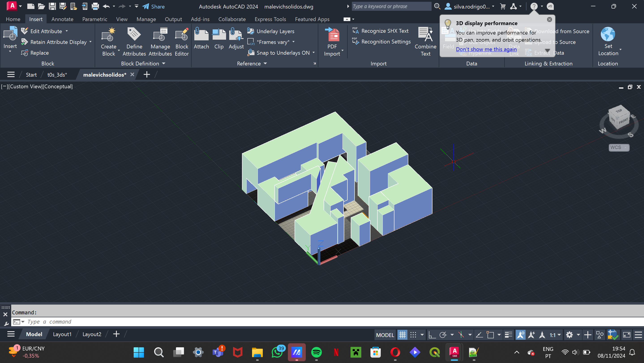Open the Express Tools ribbon tab
This screenshot has width=644, height=363.
[270, 19]
